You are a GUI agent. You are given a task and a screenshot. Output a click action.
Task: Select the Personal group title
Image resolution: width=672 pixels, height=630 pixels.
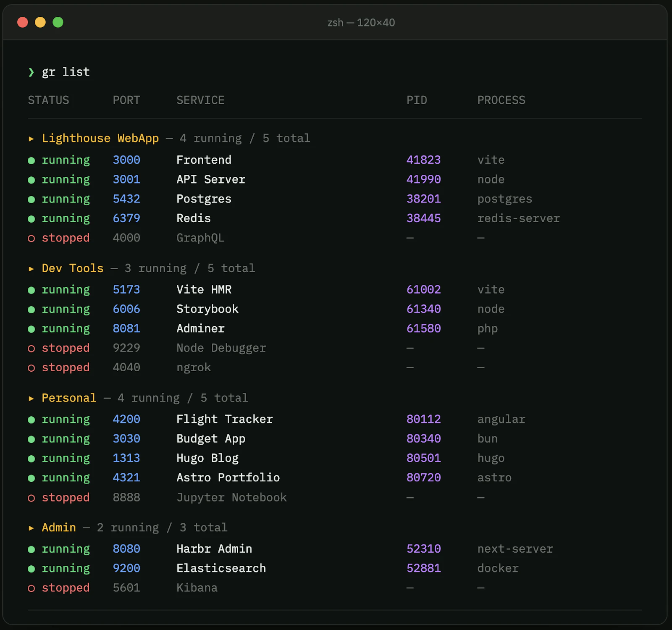(69, 398)
